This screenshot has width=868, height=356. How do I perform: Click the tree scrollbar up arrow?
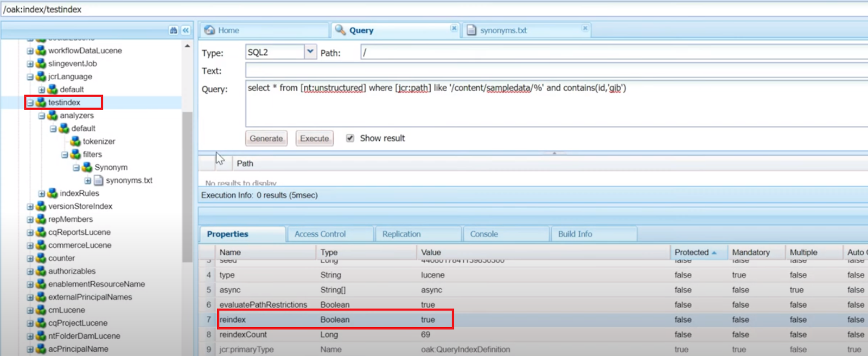point(187,46)
